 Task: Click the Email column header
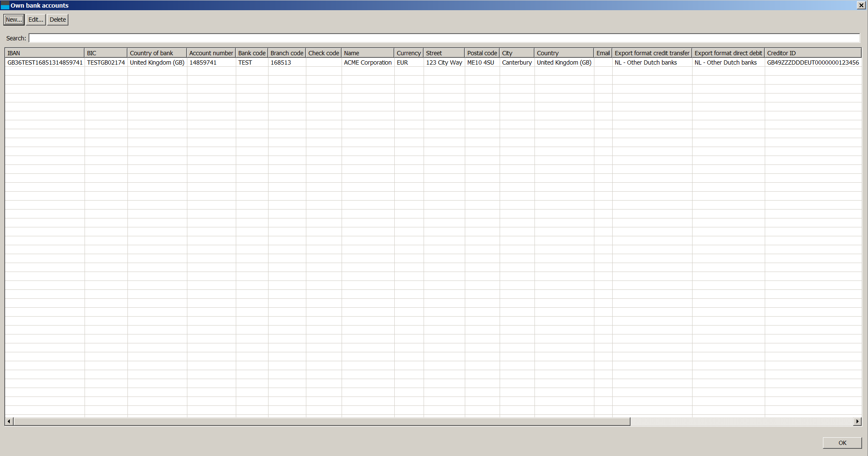point(603,53)
